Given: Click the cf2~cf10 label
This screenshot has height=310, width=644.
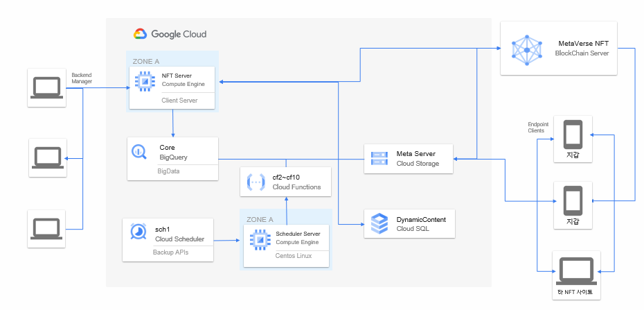Looking at the screenshot, I should (287, 177).
